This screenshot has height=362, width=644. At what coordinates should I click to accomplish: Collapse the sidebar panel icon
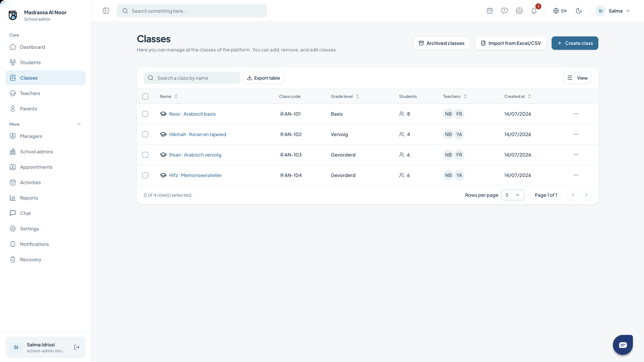[106, 11]
